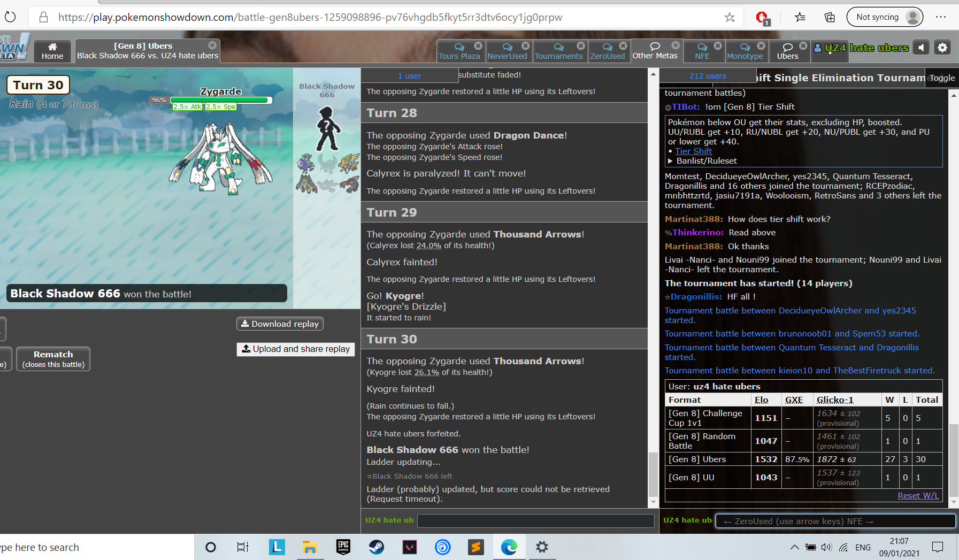The width and height of the screenshot is (959, 560).
Task: Show hidden system tray icons
Action: (795, 547)
